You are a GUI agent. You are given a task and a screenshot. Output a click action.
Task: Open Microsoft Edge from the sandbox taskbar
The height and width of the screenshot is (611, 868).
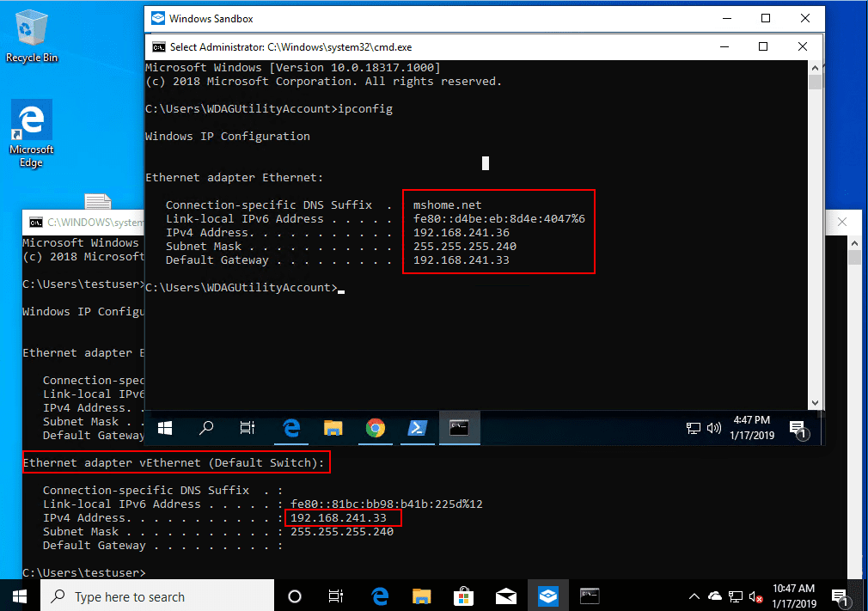pos(291,428)
